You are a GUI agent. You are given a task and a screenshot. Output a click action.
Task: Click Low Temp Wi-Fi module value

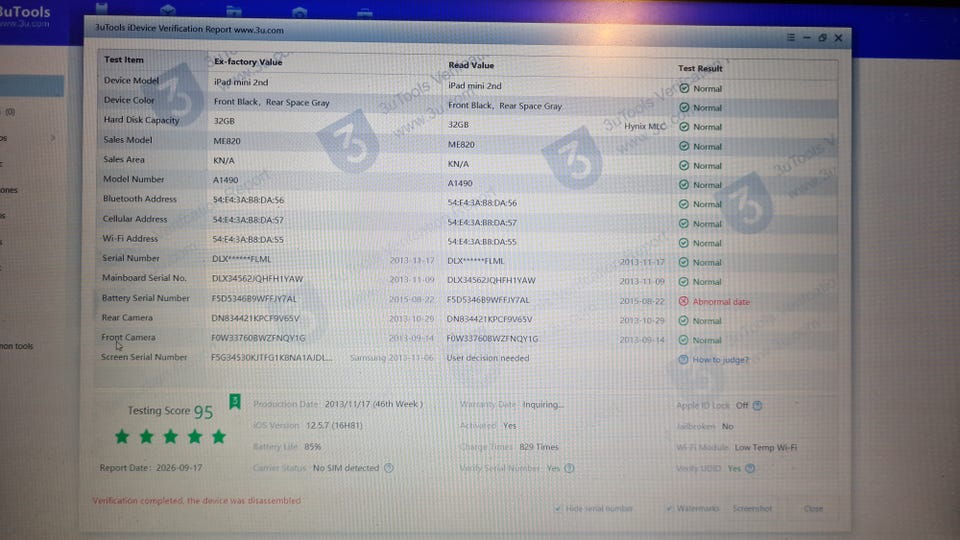pyautogui.click(x=766, y=448)
